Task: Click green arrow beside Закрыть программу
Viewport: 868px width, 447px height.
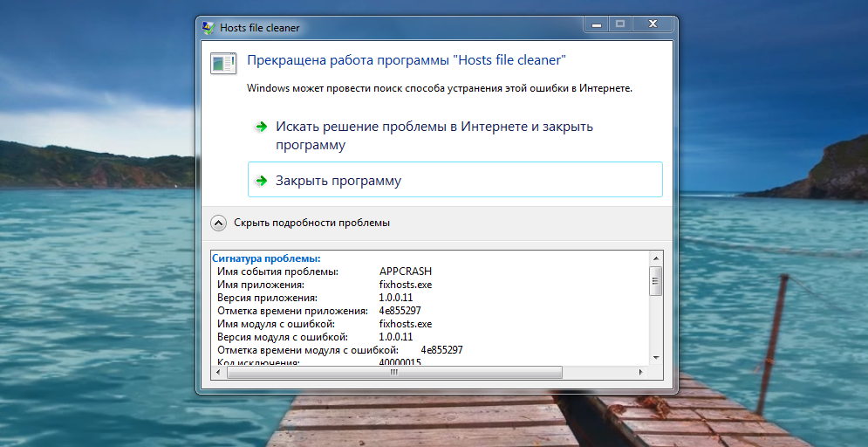Action: click(x=260, y=182)
